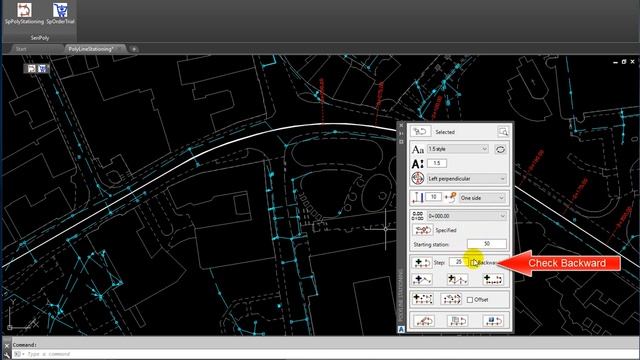Click the add station at vertices button

tap(422, 280)
